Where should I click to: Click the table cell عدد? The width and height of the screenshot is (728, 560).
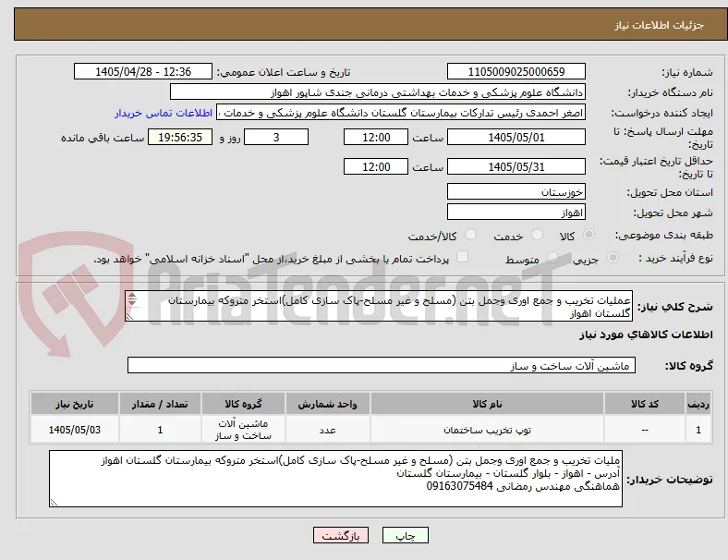328,430
